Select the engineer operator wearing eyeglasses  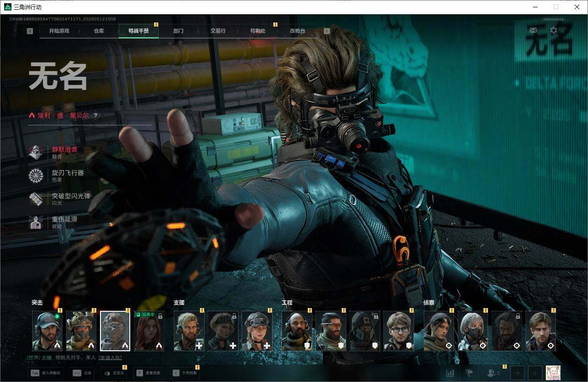click(x=399, y=331)
